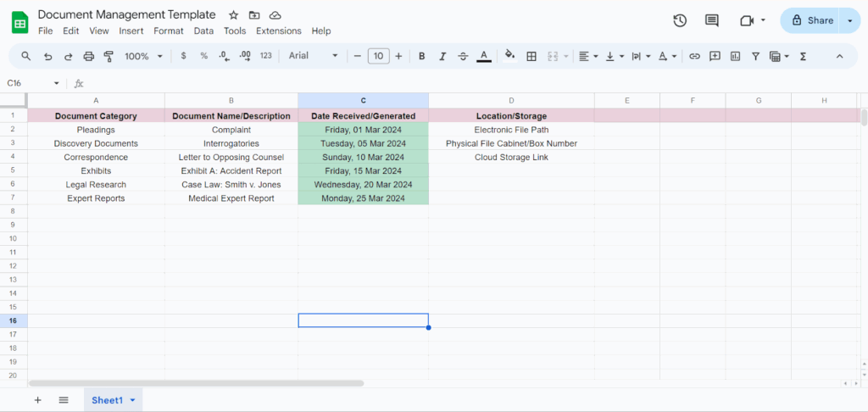Select cell 'Medical Expert Report'
This screenshot has width=868, height=412.
tap(231, 198)
